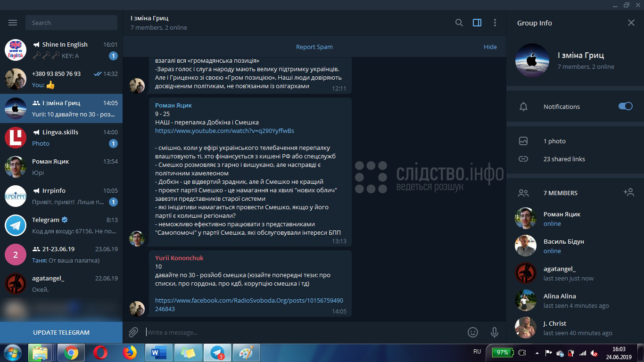644x362 pixels.
Task: Click the notifications bell icon
Action: (523, 107)
